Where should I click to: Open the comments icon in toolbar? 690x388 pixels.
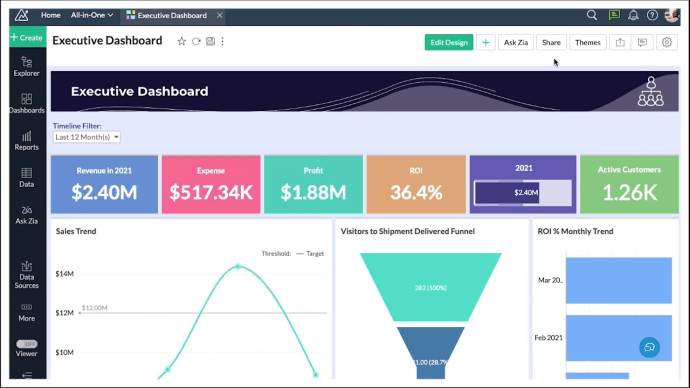642,42
